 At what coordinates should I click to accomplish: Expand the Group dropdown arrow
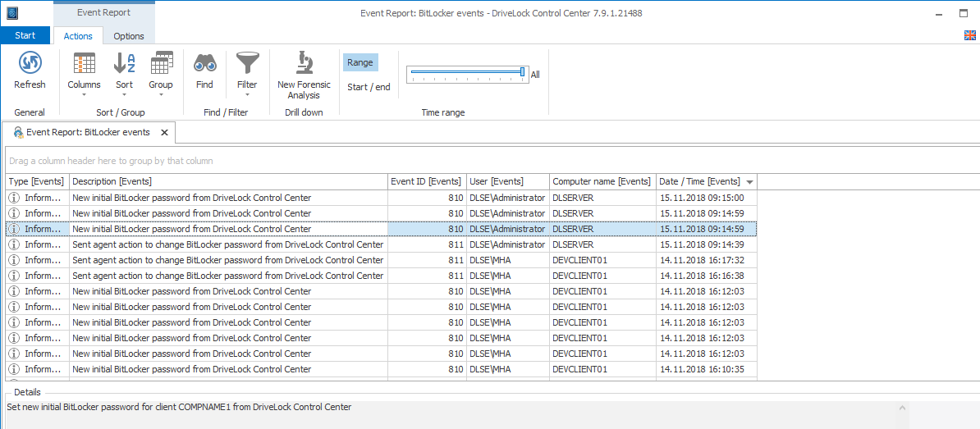click(x=161, y=95)
